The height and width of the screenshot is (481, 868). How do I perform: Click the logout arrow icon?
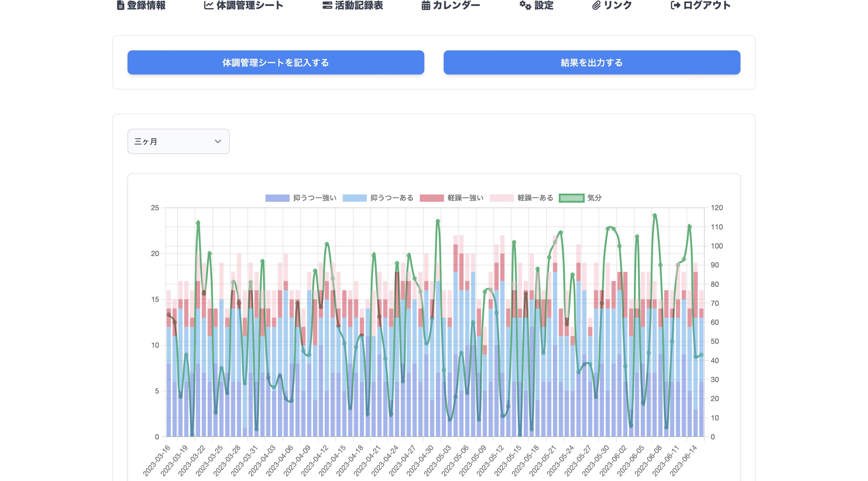coord(675,5)
